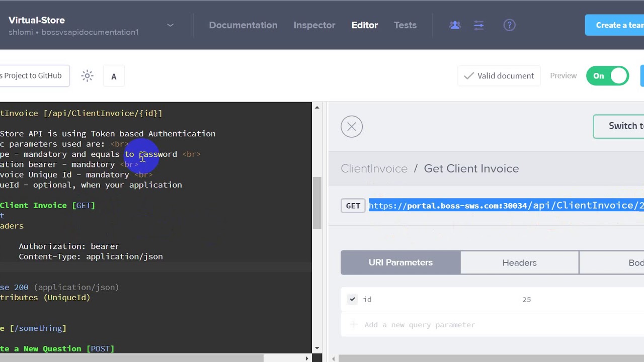Viewport: 644px width, 362px height.
Task: Uncheck the id parameter checkbox
Action: point(353,299)
